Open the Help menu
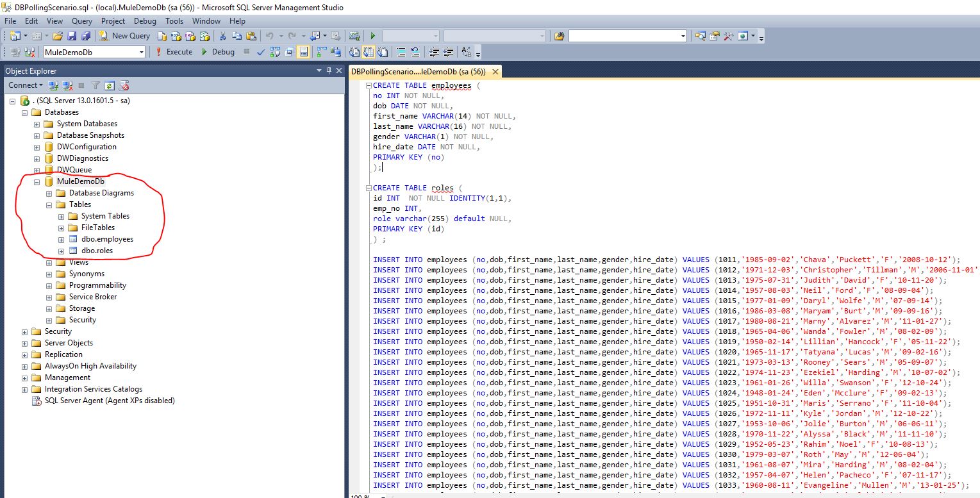The width and height of the screenshot is (980, 498). 237,21
